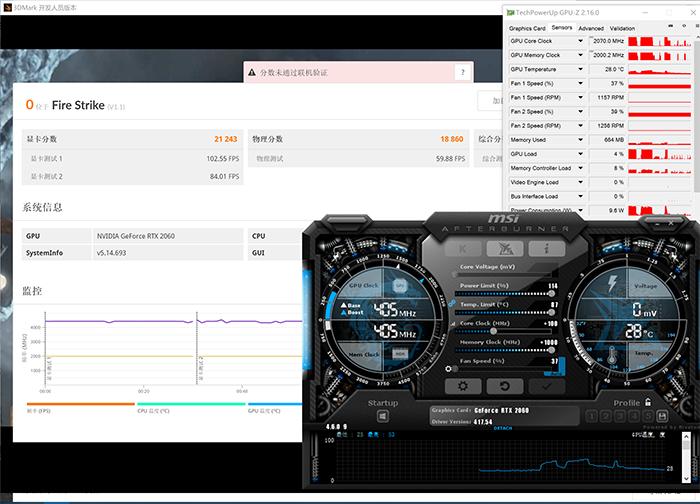Select profile slot 1 in Afterburner
700x504 pixels.
point(592,417)
